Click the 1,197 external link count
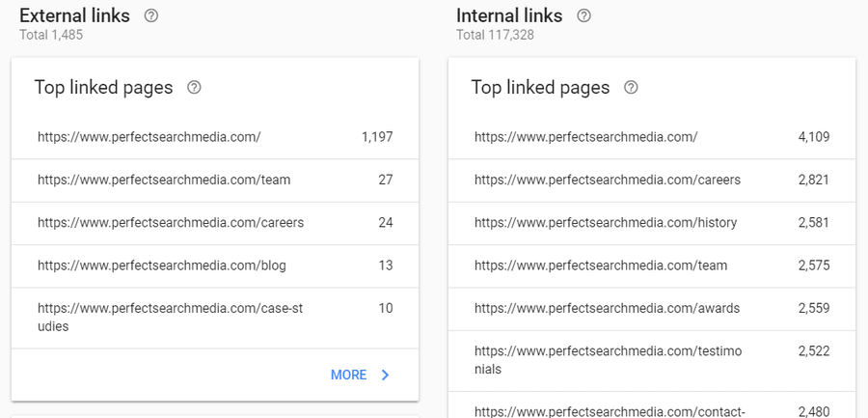This screenshot has width=868, height=418. (377, 137)
